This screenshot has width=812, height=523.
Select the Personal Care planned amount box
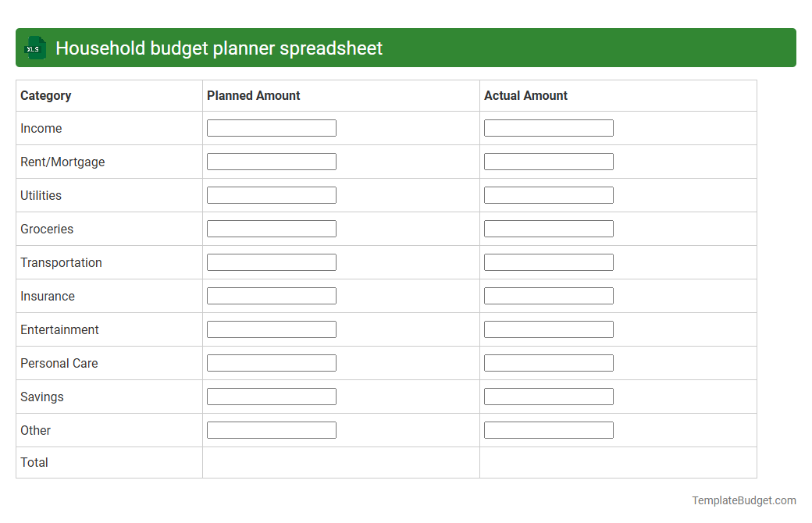pos(271,362)
